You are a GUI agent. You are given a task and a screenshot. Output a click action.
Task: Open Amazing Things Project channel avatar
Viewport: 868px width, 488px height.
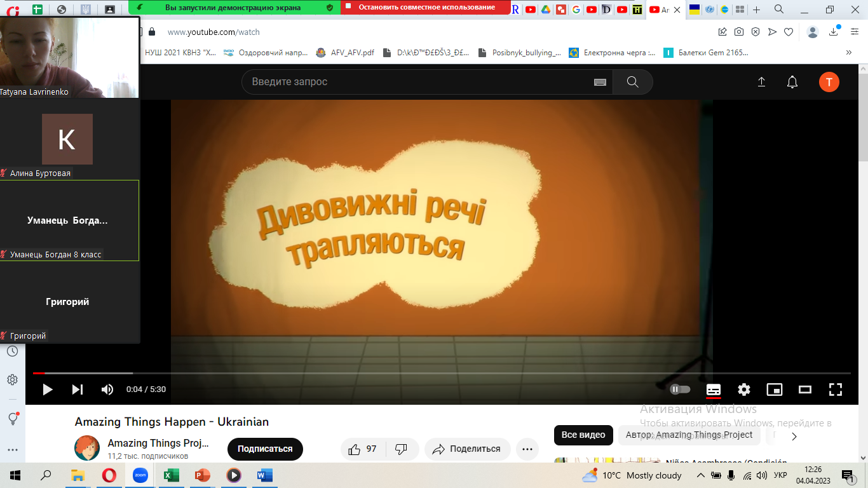(x=87, y=449)
